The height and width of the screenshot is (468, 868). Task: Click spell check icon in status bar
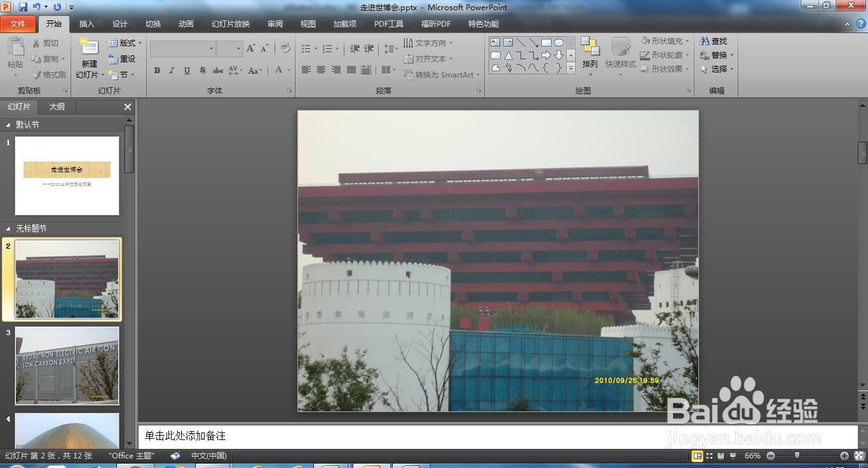175,456
